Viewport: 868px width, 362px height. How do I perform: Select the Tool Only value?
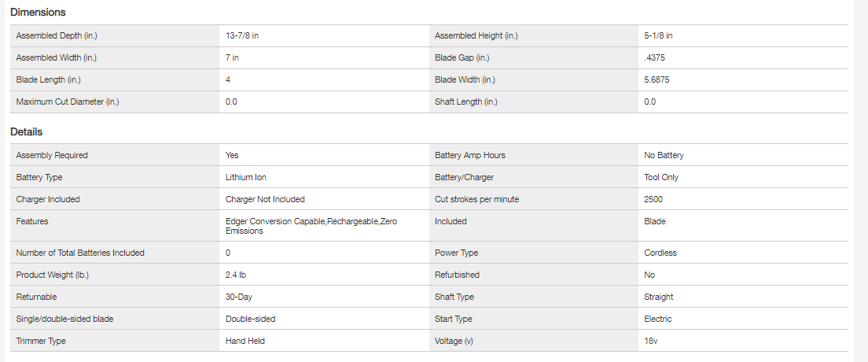coord(661,177)
